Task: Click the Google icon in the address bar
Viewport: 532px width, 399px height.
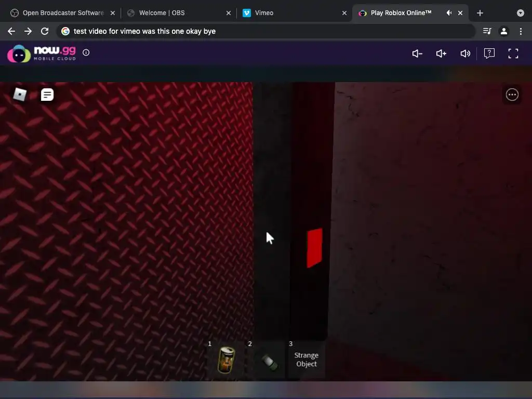Action: coord(65,31)
